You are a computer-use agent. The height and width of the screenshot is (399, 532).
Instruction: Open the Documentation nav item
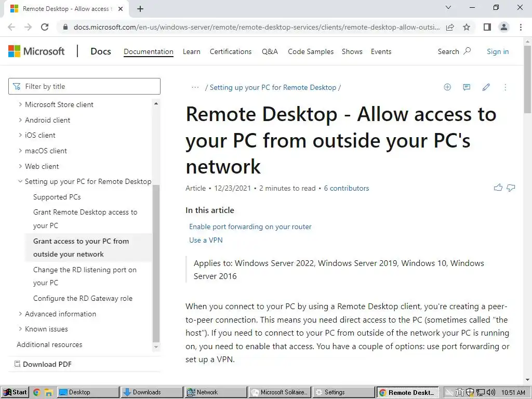(148, 51)
